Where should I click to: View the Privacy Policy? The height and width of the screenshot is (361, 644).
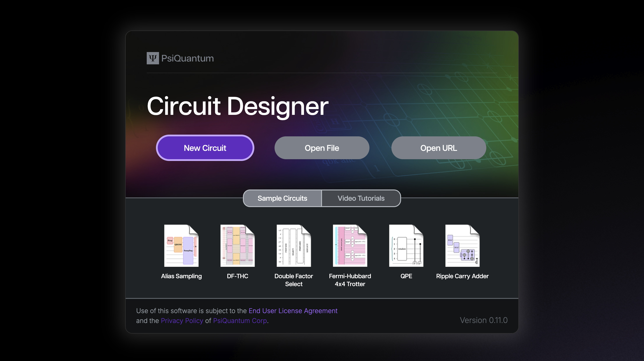182,321
